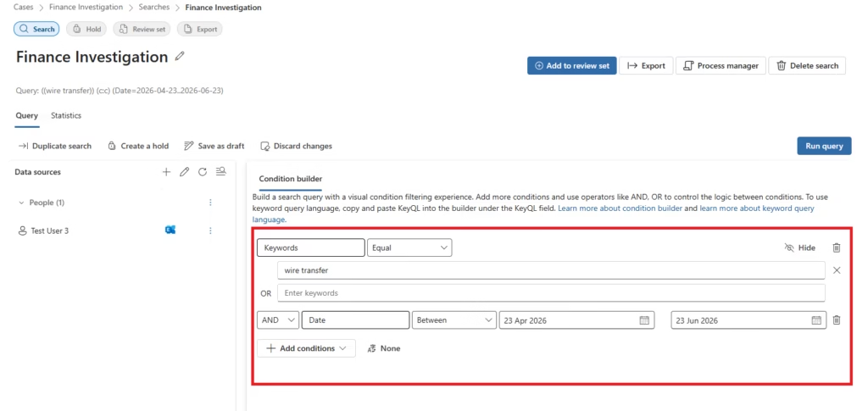The width and height of the screenshot is (868, 411).
Task: Open Learn more about condition builder link
Action: [x=620, y=208]
